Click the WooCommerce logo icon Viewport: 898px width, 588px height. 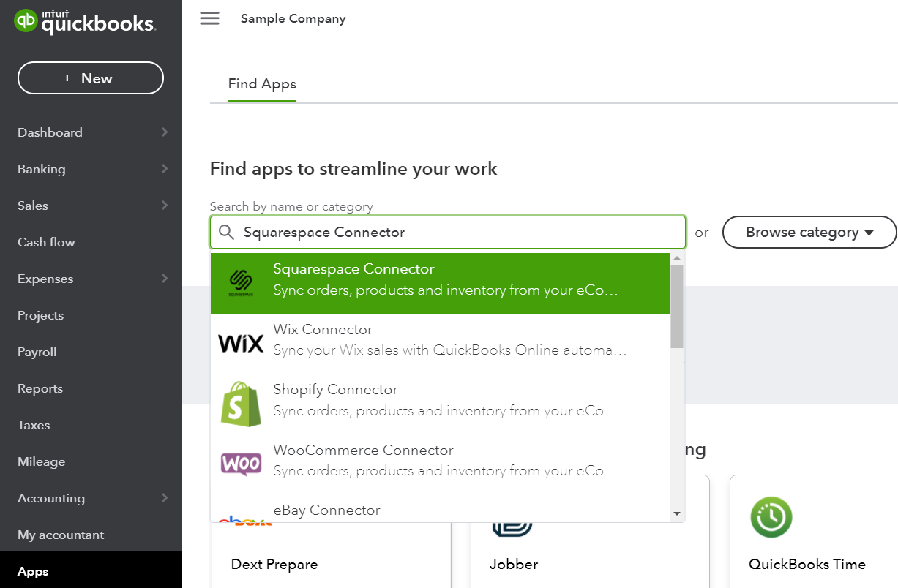click(241, 464)
